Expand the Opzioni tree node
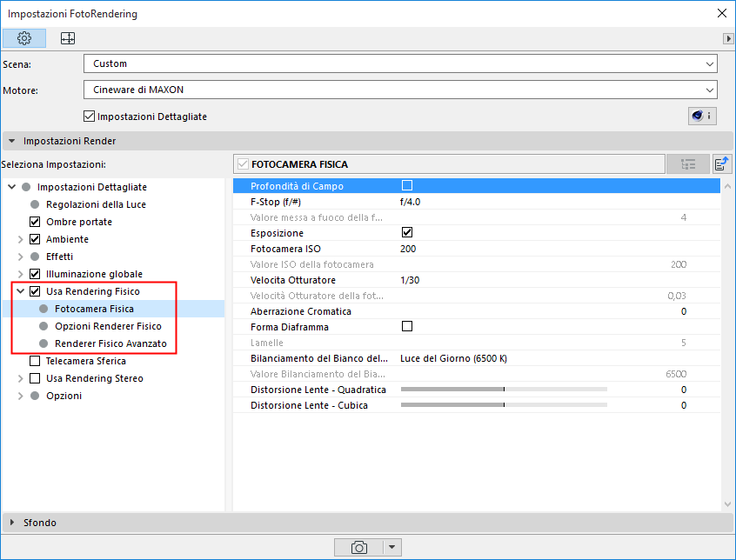 pos(20,396)
